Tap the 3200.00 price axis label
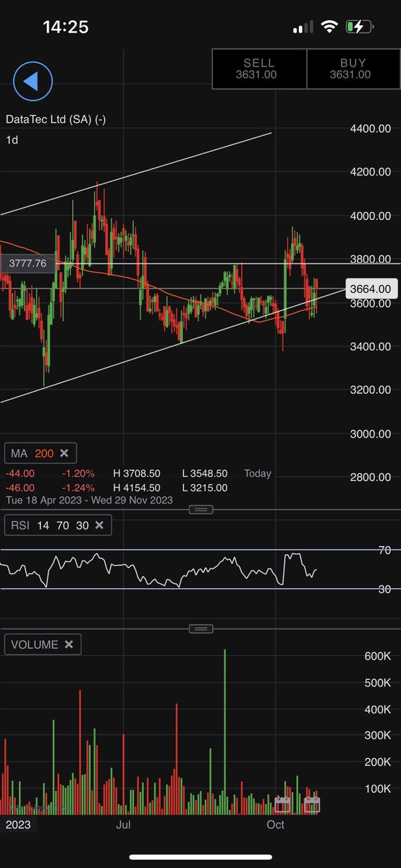401x868 pixels. tap(371, 390)
